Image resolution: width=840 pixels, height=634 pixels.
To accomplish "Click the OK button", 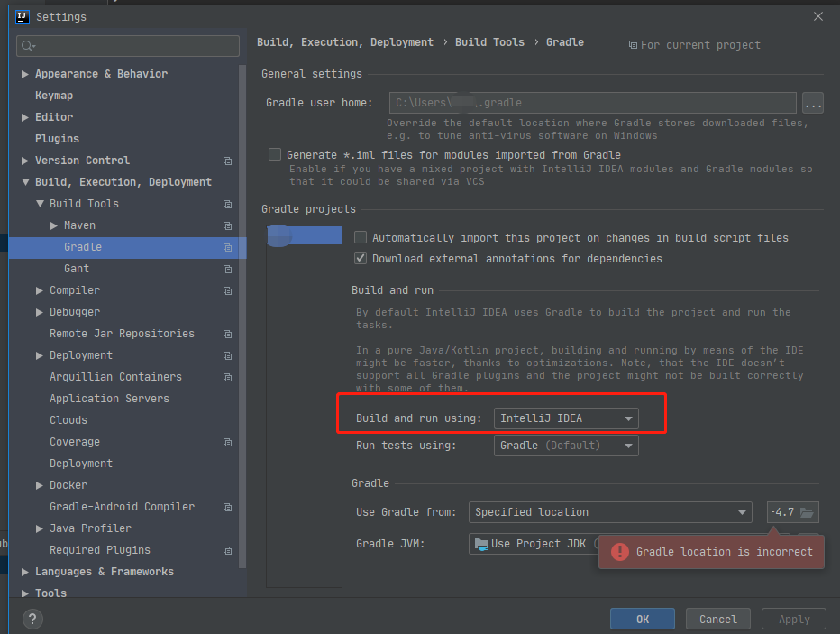I will coord(642,619).
